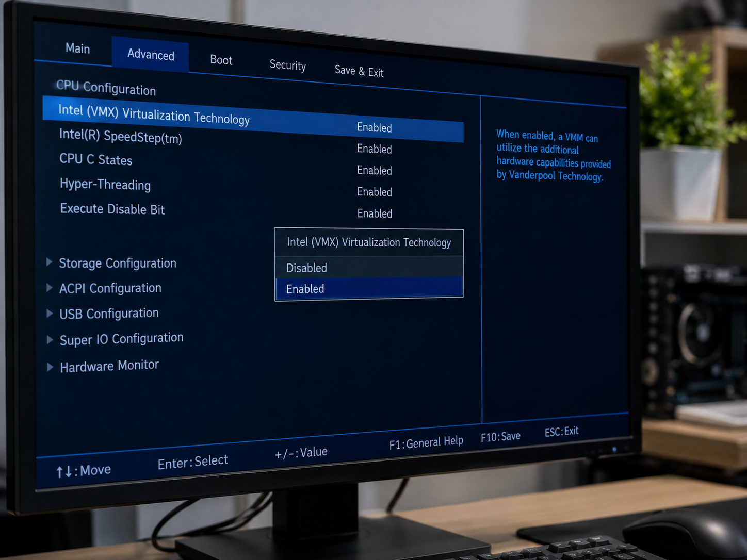
Task: Select the USB Configuration label
Action: coord(109,314)
